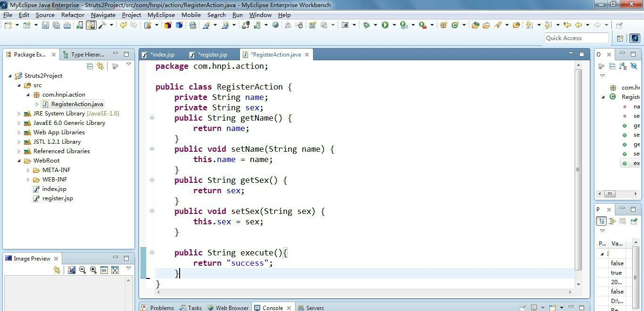Viewport: 644px width, 311px height.
Task: Click the Search flashlight toolbar icon
Action: pos(498,25)
